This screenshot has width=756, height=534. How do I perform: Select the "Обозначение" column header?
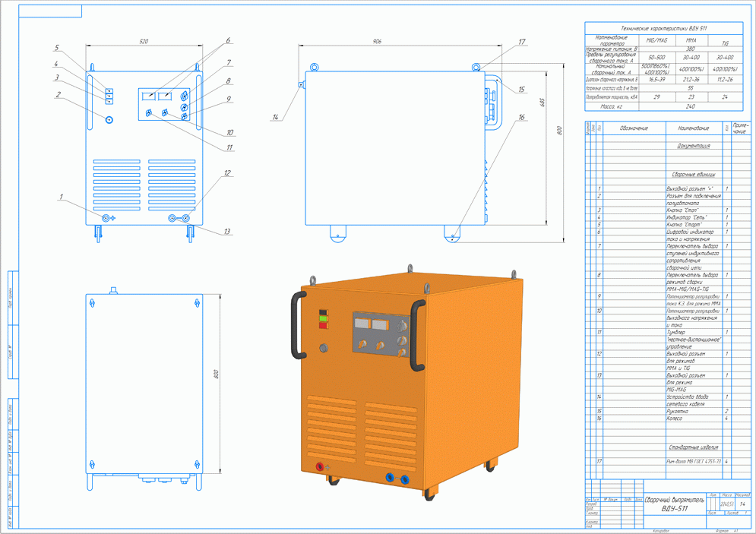pyautogui.click(x=634, y=128)
